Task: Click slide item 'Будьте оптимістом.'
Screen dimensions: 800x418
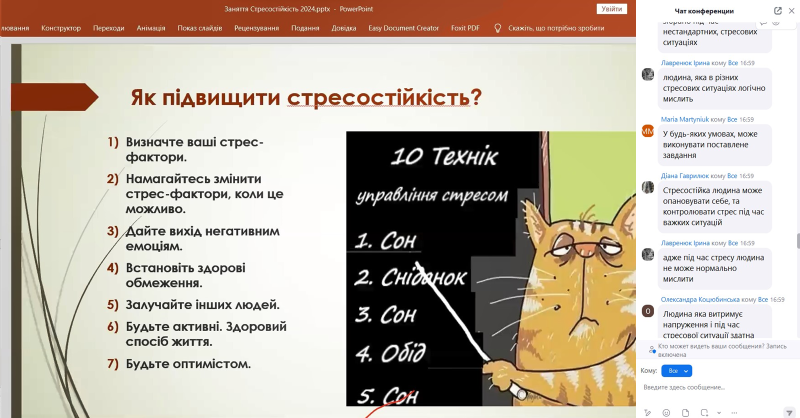Action: point(188,364)
